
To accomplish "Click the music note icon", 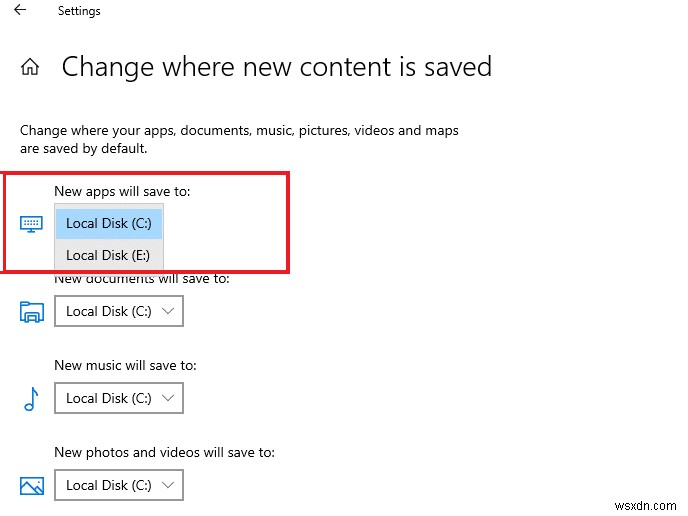I will click(x=31, y=398).
